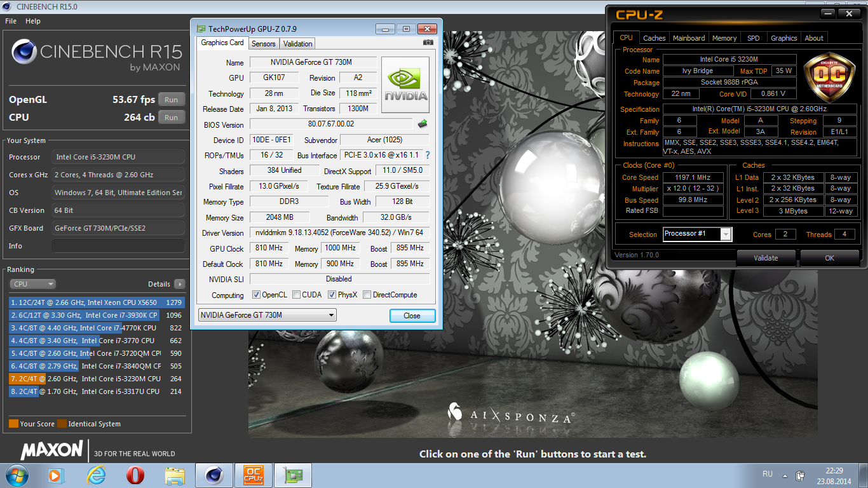Screen dimensions: 868x488
Task: Click the BIOS Version value 80.07.67.00.02
Action: (330, 124)
